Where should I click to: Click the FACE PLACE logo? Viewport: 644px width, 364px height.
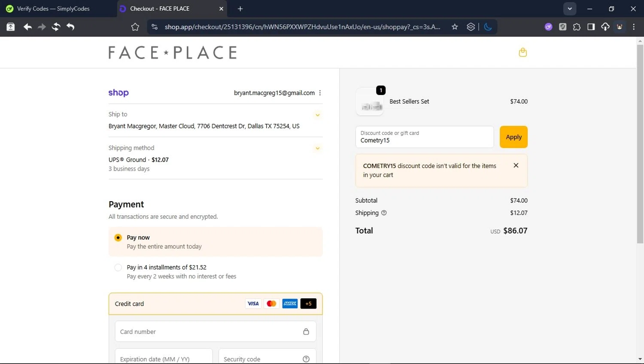click(173, 52)
